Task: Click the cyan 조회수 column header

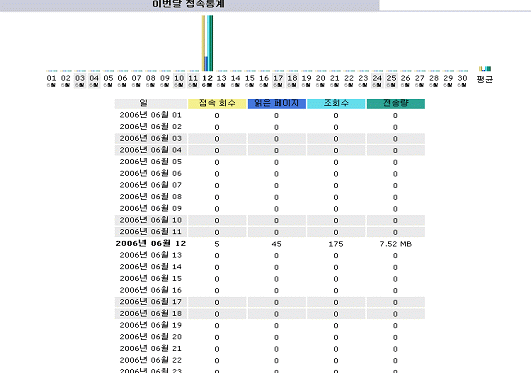Action: 336,103
